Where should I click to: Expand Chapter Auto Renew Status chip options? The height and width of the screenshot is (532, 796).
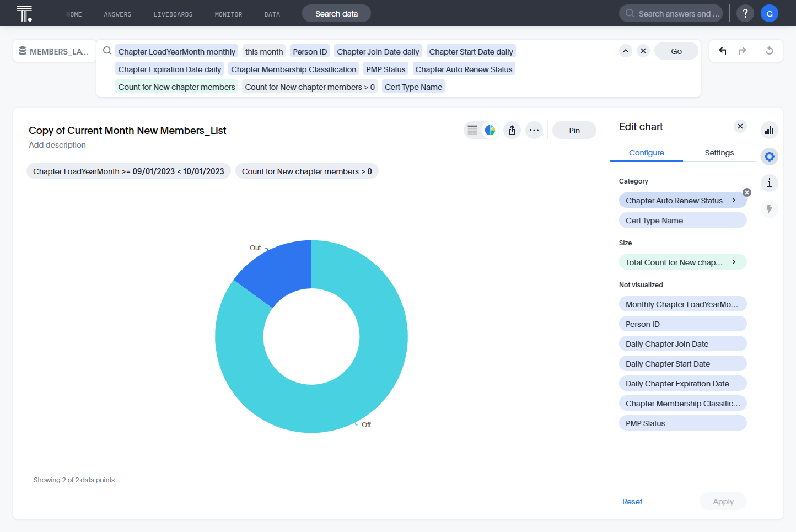coord(734,200)
